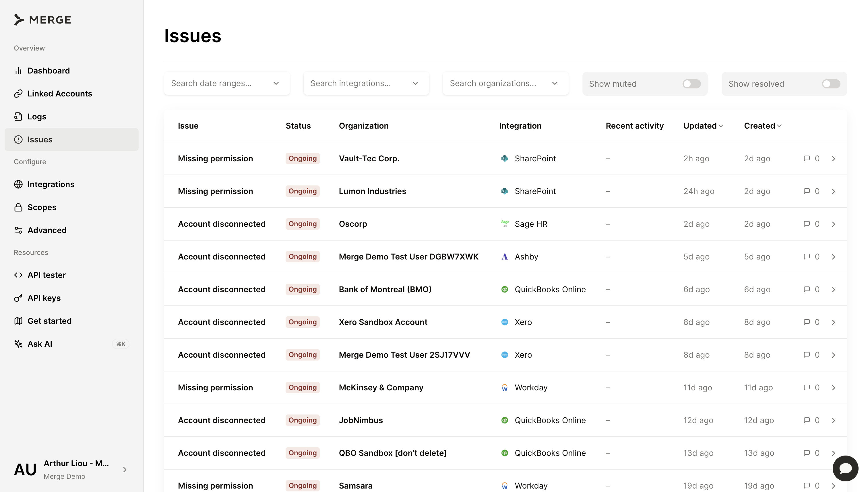Viewport: 868px width, 492px height.
Task: Click the Merge logo icon
Action: click(19, 20)
